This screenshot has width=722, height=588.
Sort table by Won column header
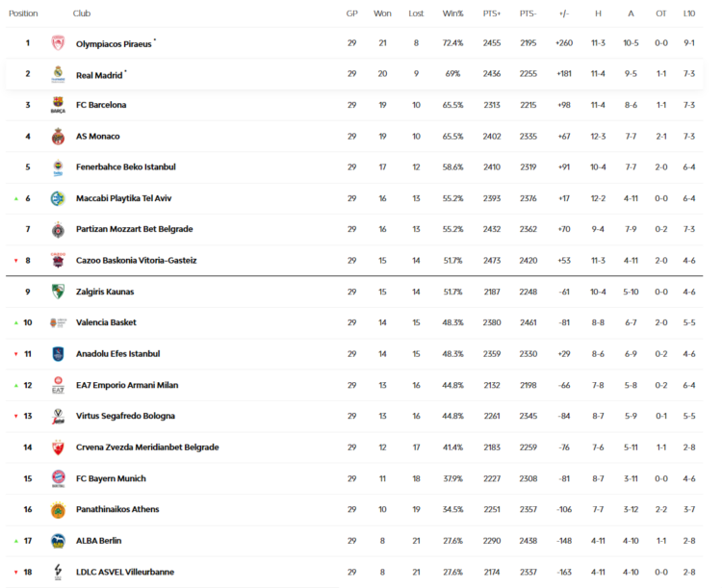(382, 13)
